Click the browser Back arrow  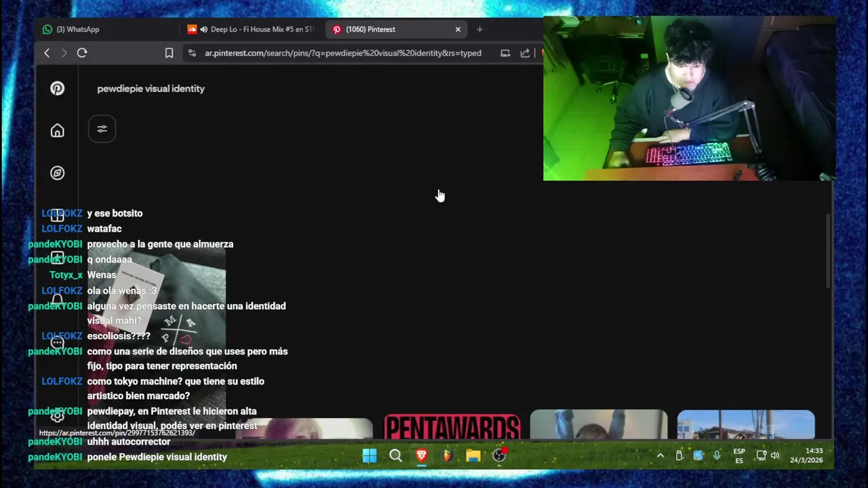coord(47,53)
